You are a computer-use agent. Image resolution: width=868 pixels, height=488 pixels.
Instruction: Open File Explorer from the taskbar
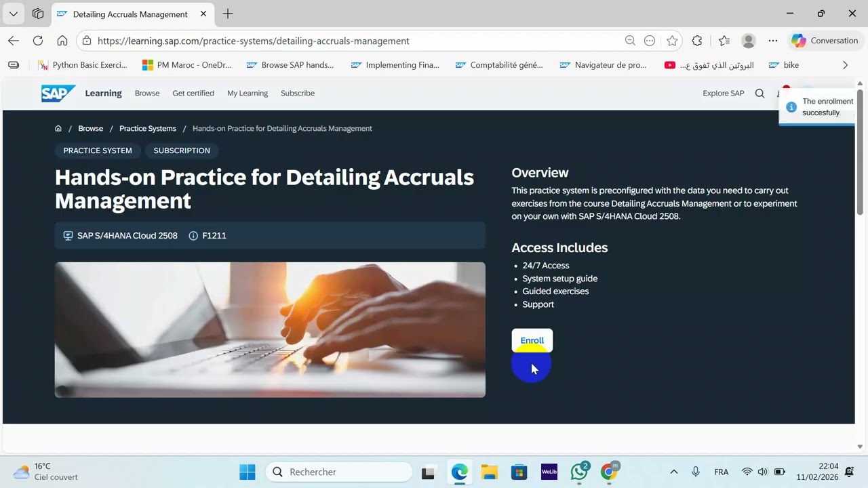pos(490,472)
